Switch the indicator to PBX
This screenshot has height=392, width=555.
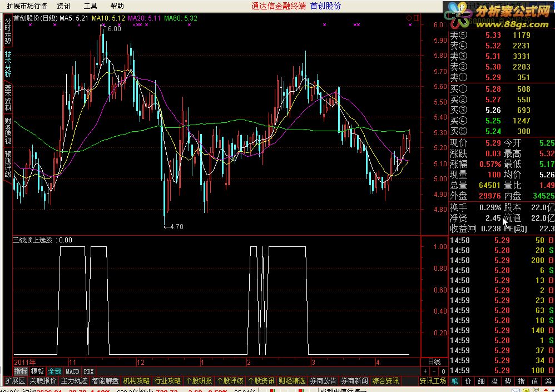tap(88, 371)
